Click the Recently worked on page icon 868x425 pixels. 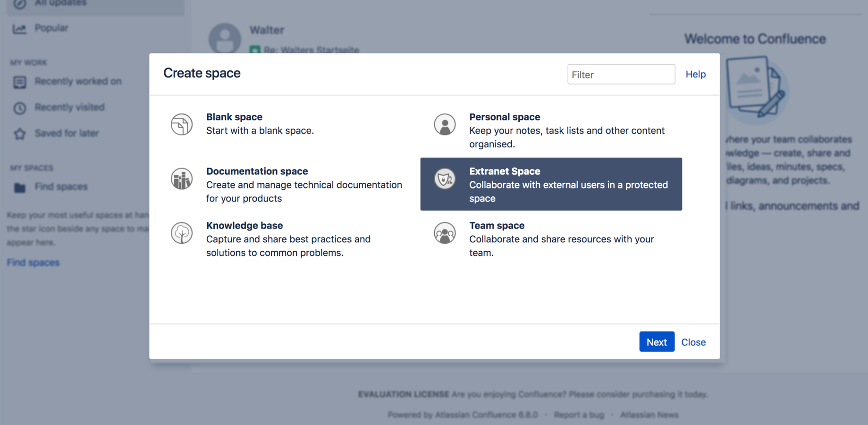click(19, 82)
